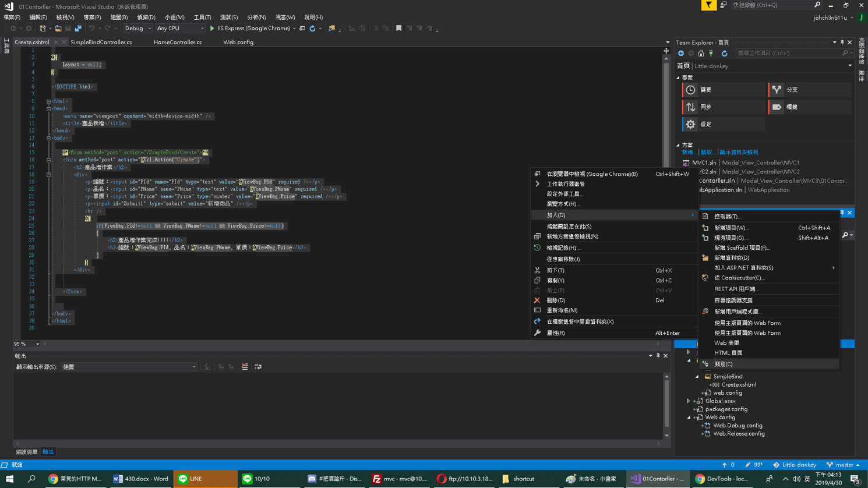Collapse the 專案 section in Team Explorer
The height and width of the screenshot is (488, 868).
point(678,77)
